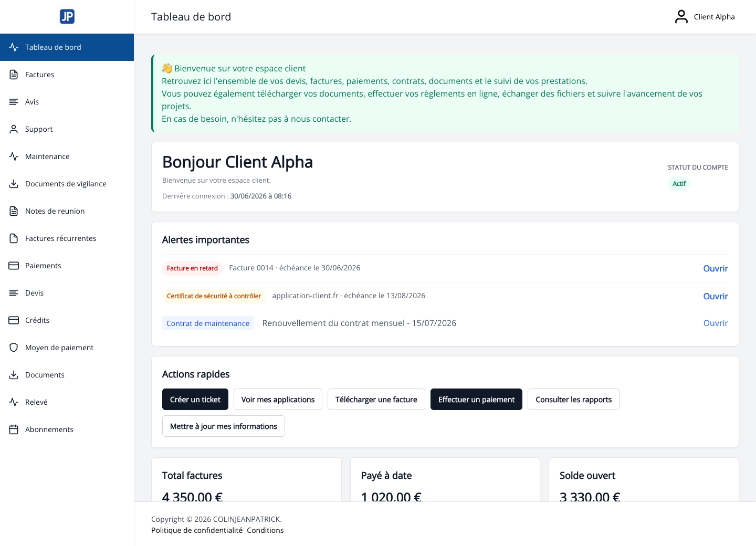Click the Payé à date amount 1 020.00 €

click(x=391, y=496)
